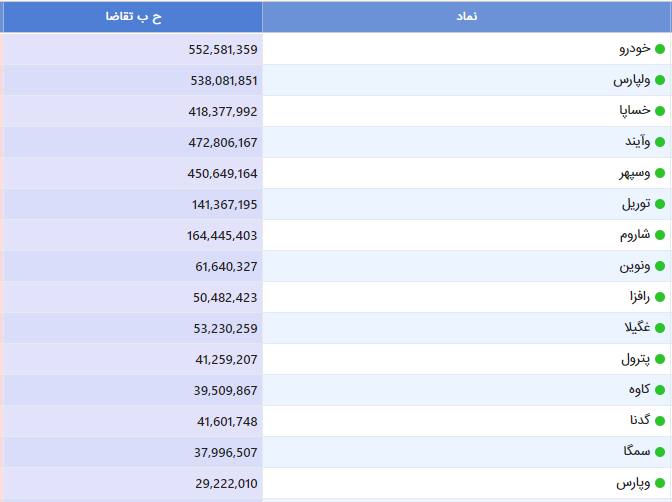Select the پترول symbol name
Screen dimensions: 672x502
click(x=636, y=359)
